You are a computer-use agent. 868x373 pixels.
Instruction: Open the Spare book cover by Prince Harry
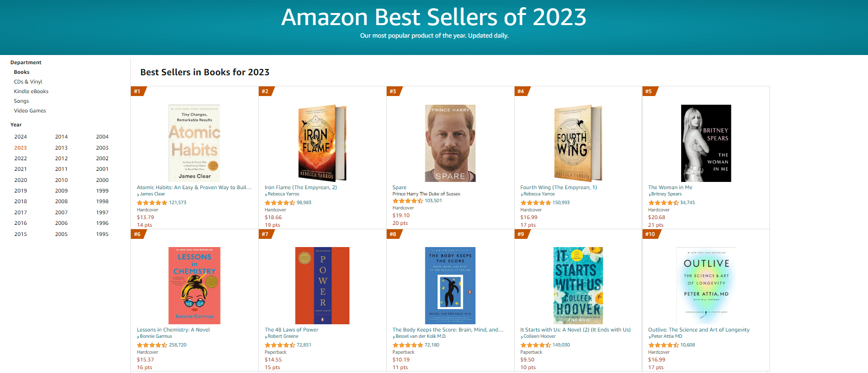pos(450,143)
